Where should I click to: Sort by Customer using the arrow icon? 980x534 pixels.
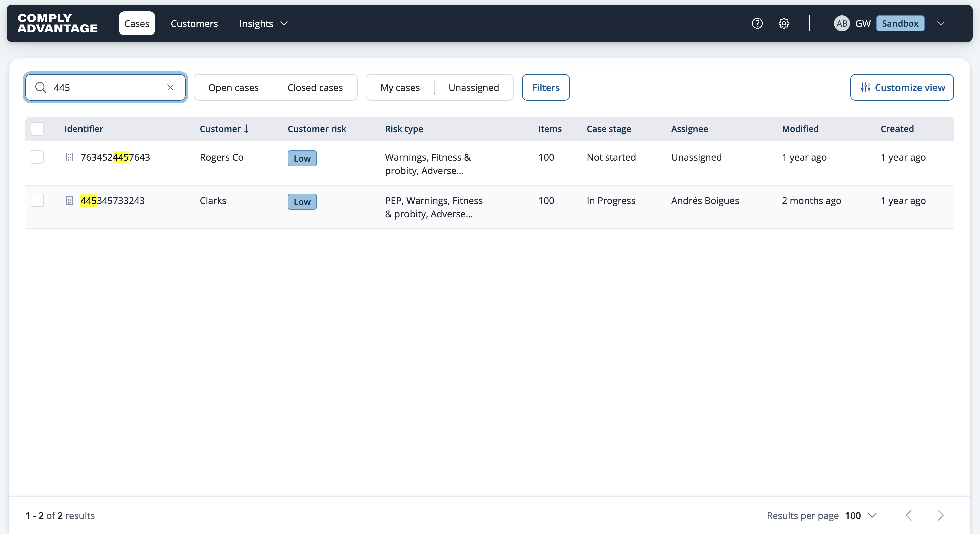click(x=247, y=129)
